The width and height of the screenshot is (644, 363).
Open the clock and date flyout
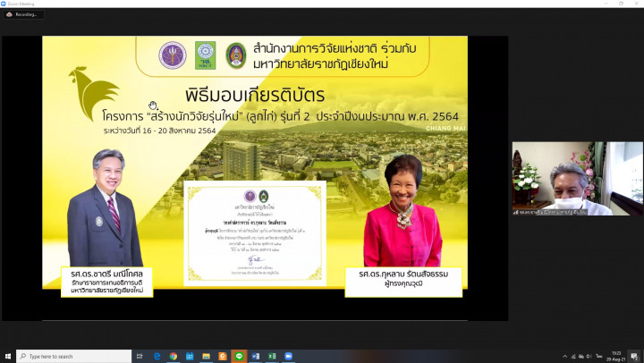click(x=616, y=356)
